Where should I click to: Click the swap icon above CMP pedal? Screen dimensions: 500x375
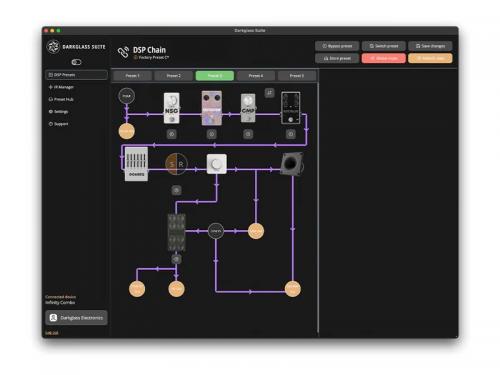[270, 93]
